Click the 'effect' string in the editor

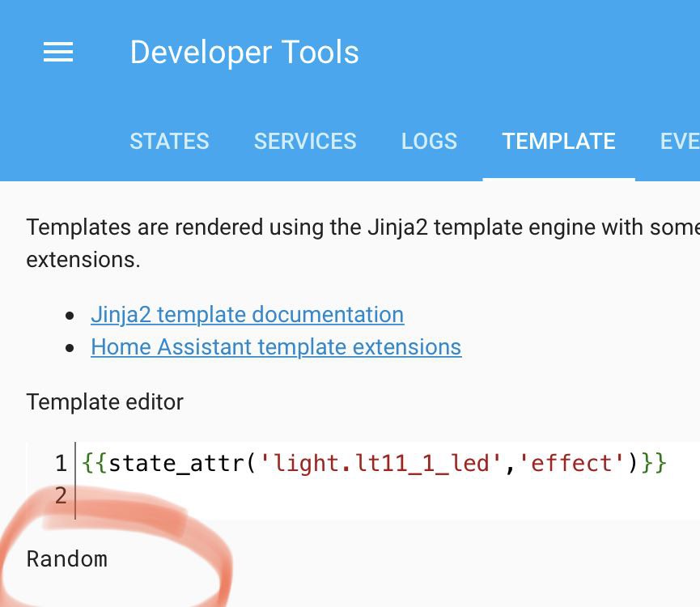pyautogui.click(x=571, y=463)
